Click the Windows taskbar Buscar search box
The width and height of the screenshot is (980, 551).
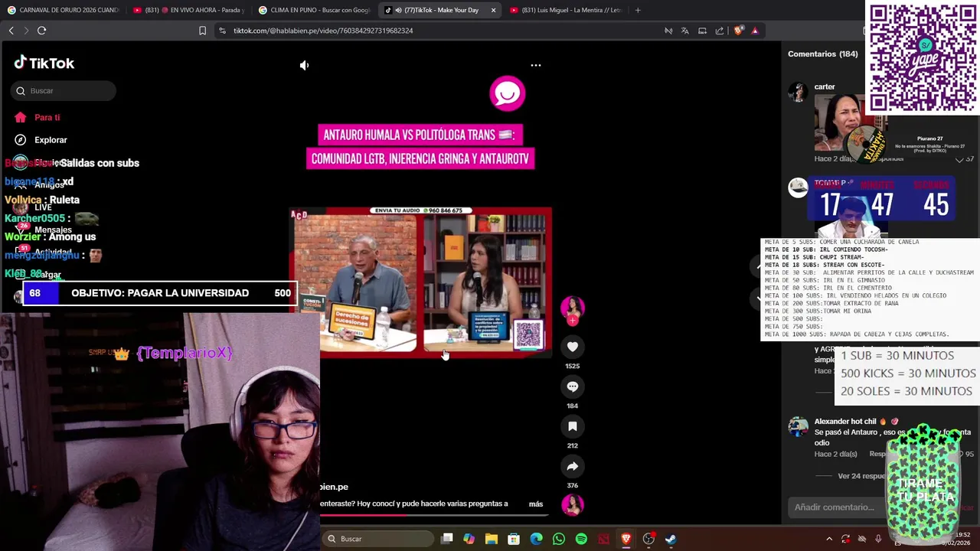pyautogui.click(x=377, y=539)
